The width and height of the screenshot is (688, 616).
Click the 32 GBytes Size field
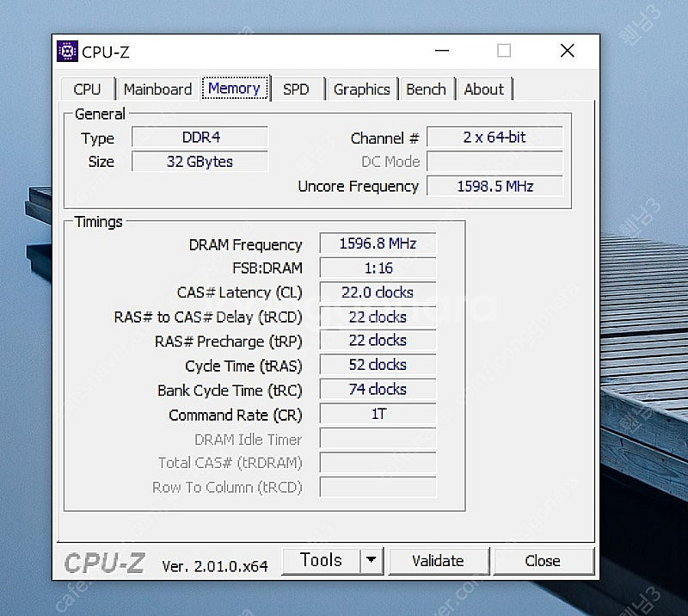(x=200, y=162)
